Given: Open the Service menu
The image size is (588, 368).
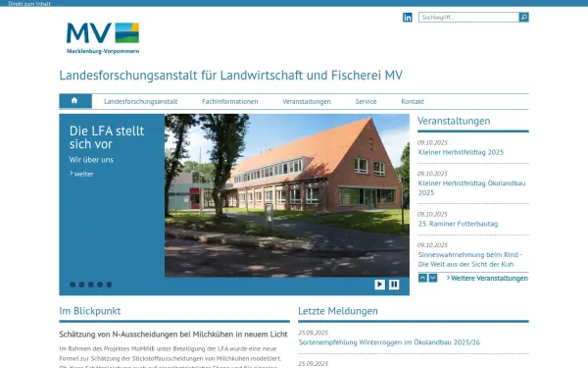Looking at the screenshot, I should click(x=366, y=101).
